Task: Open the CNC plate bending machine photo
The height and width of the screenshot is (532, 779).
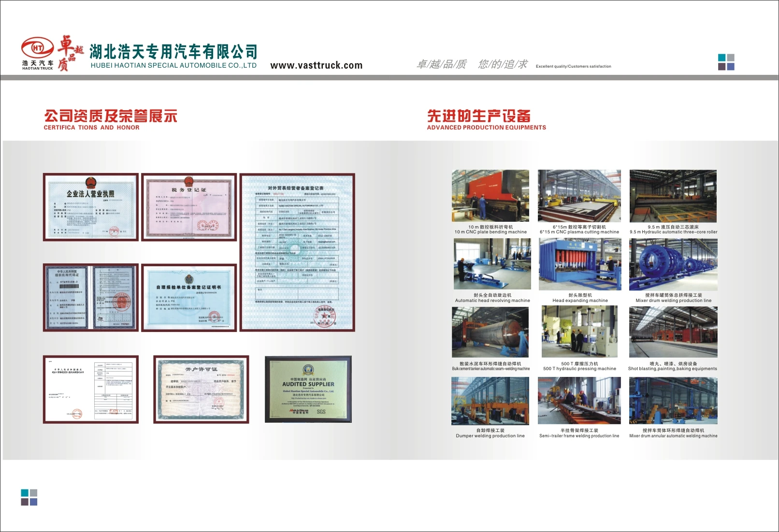Action: [490, 196]
